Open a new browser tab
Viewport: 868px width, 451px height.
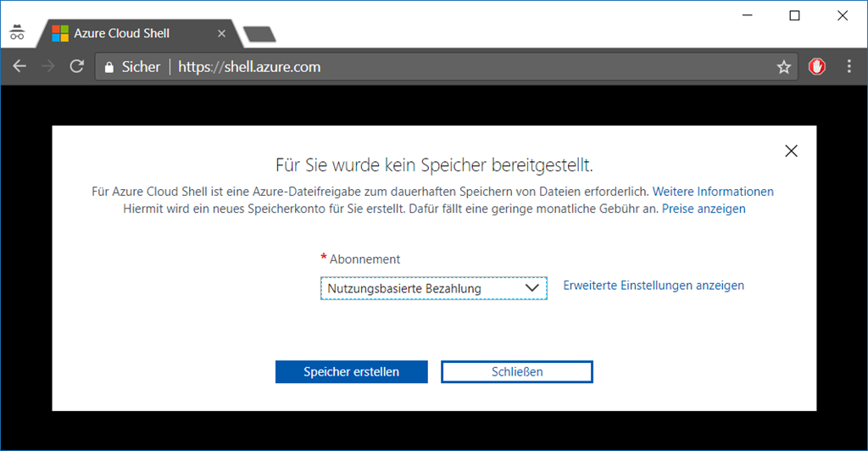[259, 34]
